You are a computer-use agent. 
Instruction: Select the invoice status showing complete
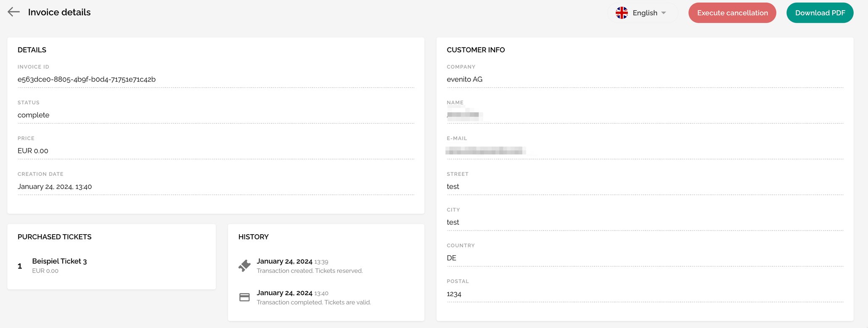33,115
